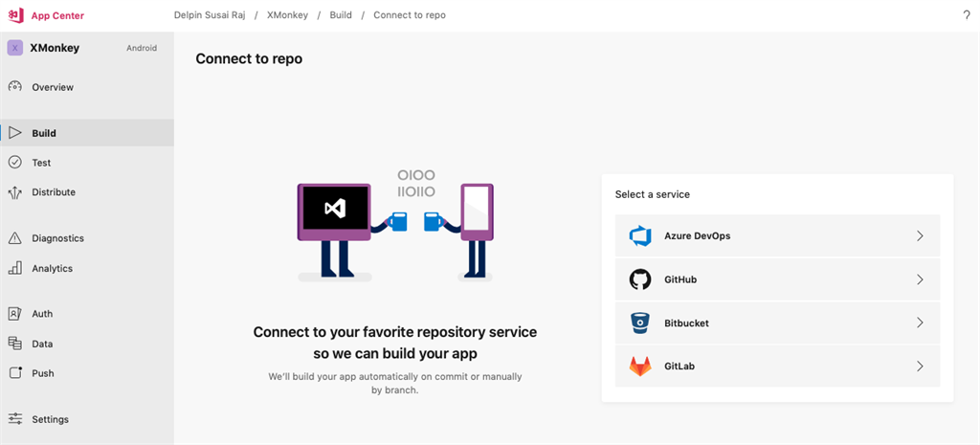Click the Push notification icon
This screenshot has height=445, width=980.
click(x=15, y=373)
